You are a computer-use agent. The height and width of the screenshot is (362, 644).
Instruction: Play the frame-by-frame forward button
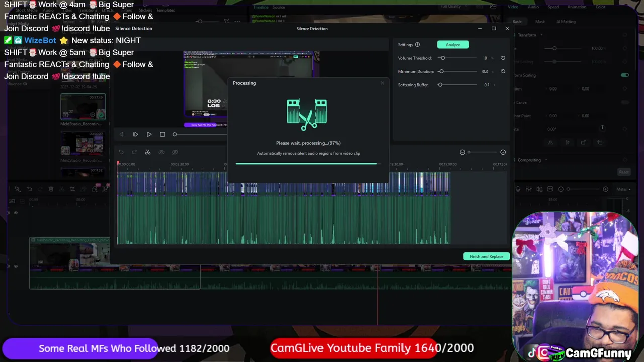(x=135, y=134)
